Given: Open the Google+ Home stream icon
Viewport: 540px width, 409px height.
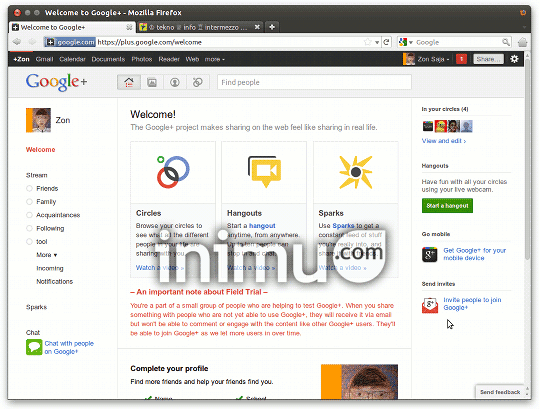Looking at the screenshot, I should coord(129,82).
